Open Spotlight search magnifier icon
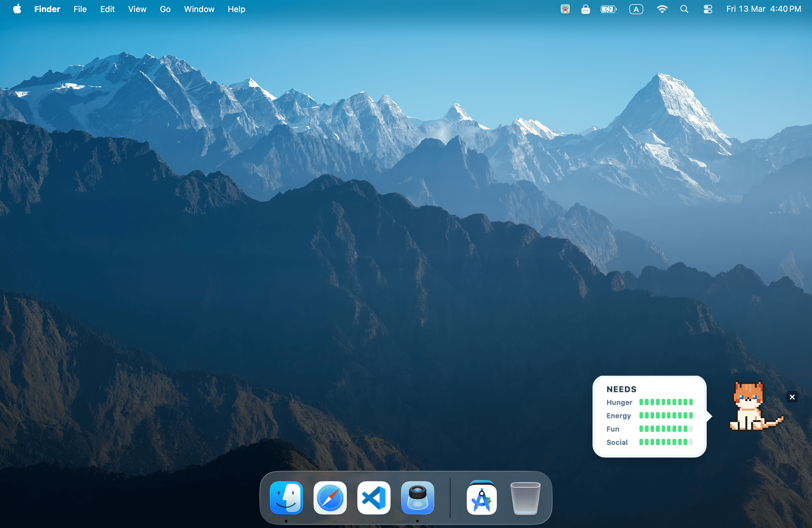Viewport: 812px width, 528px height. click(x=684, y=9)
